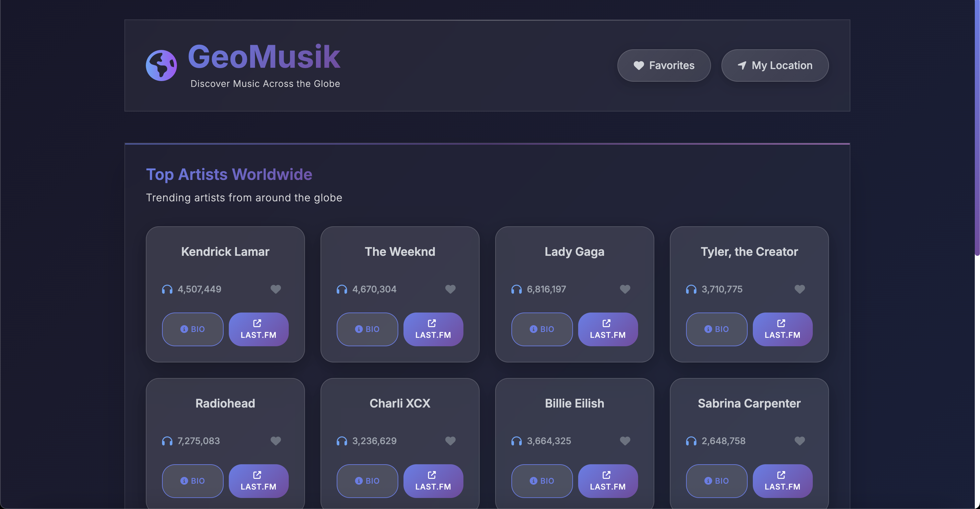Visit Tyler, the Creator Last.fm page
This screenshot has height=509, width=980.
(782, 329)
